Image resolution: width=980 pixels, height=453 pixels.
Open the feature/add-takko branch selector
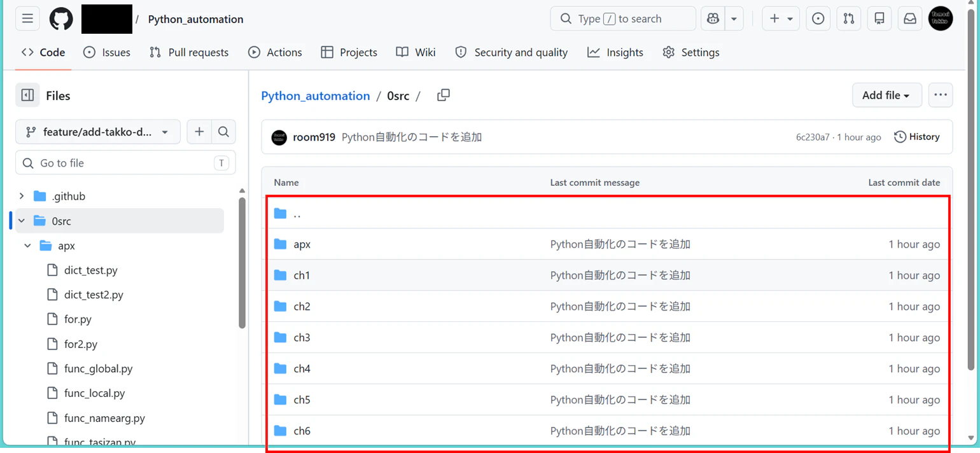[x=98, y=132]
